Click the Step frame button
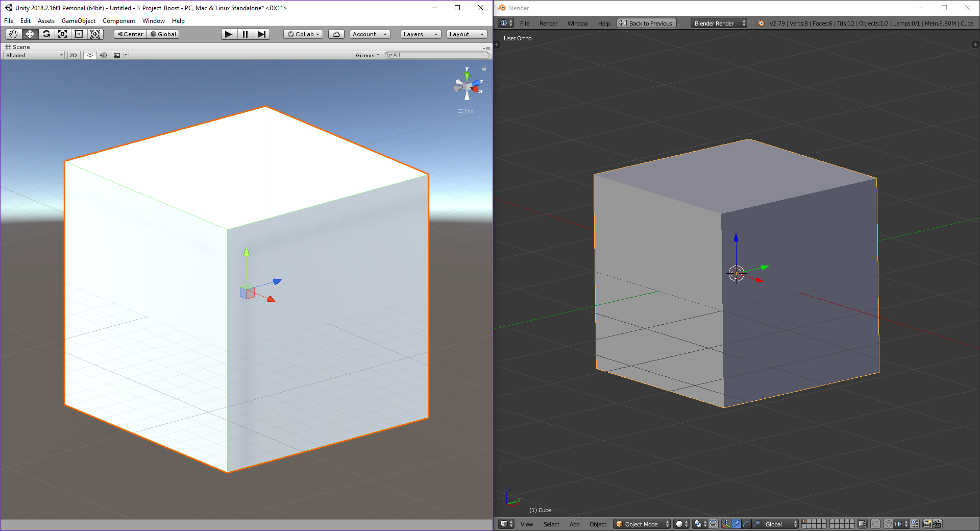Screen dimensions: 980x531 261,34
